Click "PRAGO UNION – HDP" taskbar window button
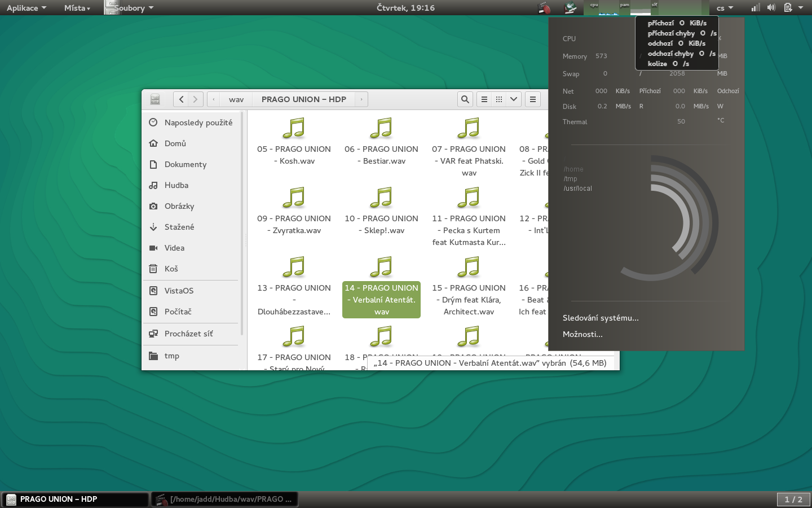812x508 pixels. point(75,499)
